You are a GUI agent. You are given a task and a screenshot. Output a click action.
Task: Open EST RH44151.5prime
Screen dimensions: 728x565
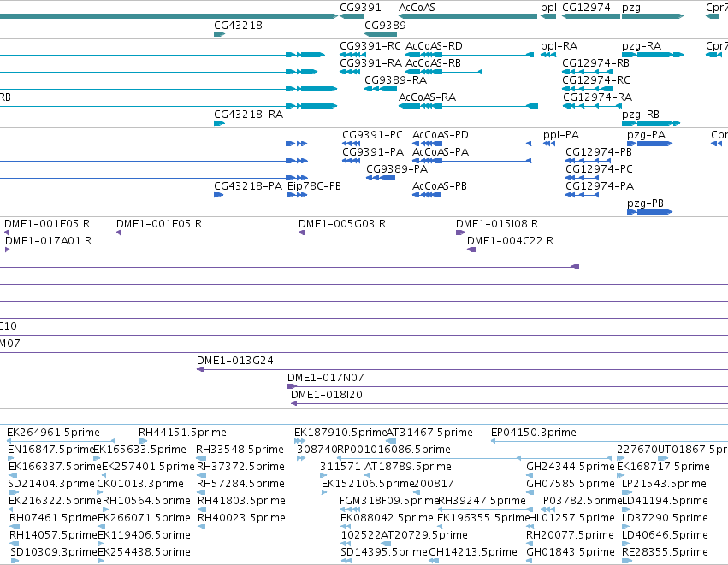tap(182, 433)
